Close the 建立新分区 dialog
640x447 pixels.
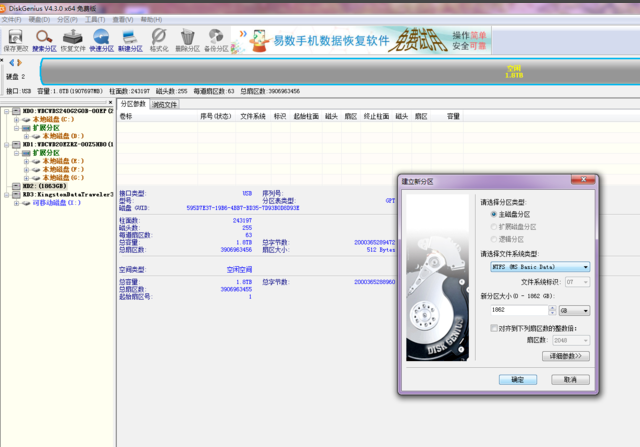583,180
